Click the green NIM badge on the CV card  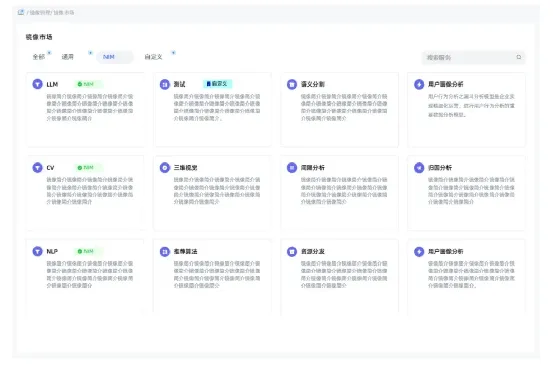(x=88, y=167)
